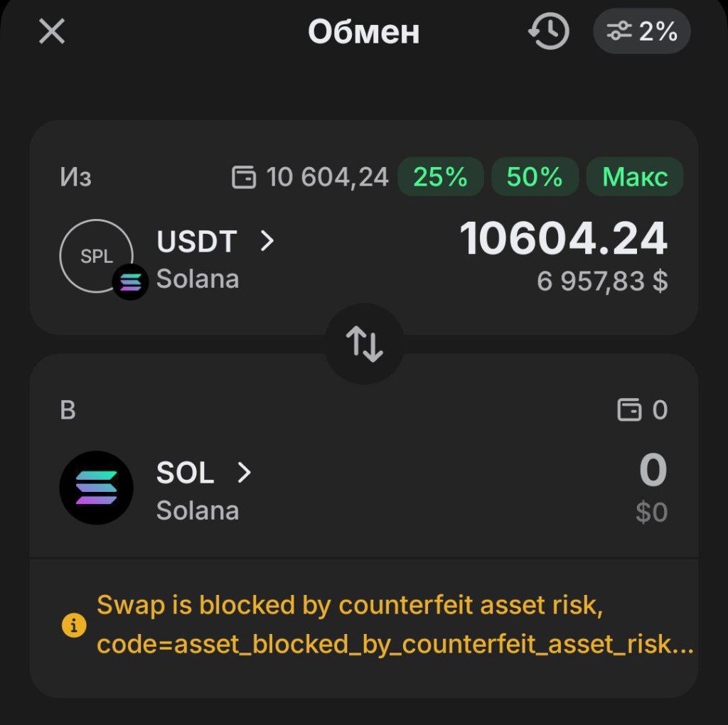Click the yellow warning info icon
Screen dimensions: 728x725
(x=74, y=626)
